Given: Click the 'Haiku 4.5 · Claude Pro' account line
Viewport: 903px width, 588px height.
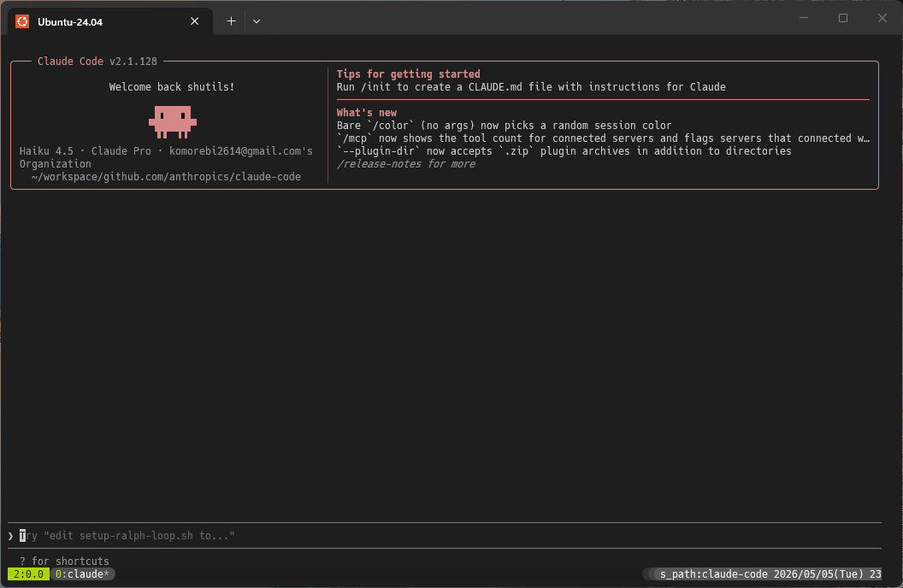Looking at the screenshot, I should click(x=166, y=151).
